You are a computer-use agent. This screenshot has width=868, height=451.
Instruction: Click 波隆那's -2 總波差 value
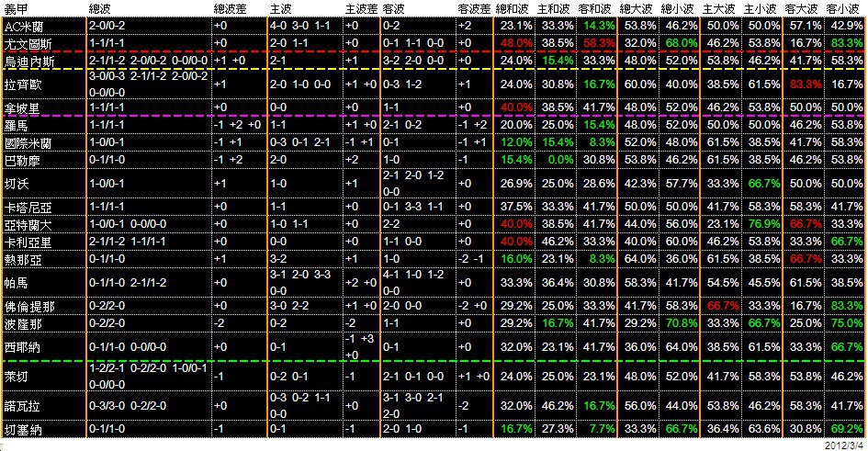coord(220,323)
